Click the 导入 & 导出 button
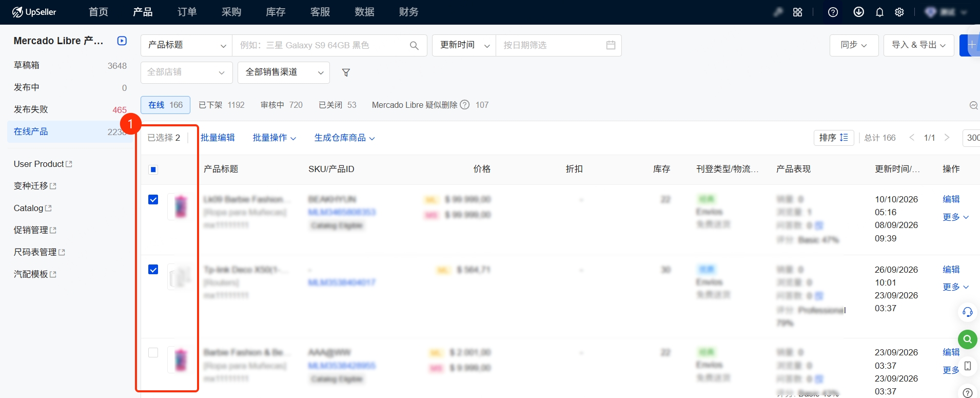This screenshot has height=398, width=980. click(918, 45)
